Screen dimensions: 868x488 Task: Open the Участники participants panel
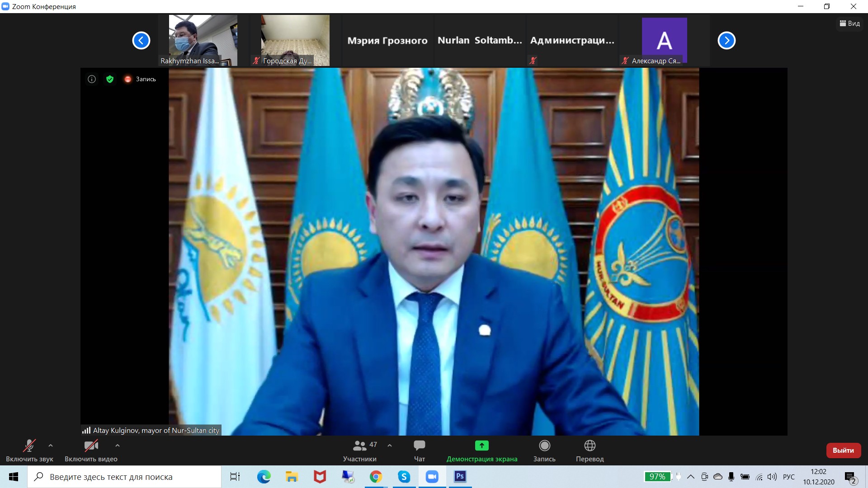[360, 450]
